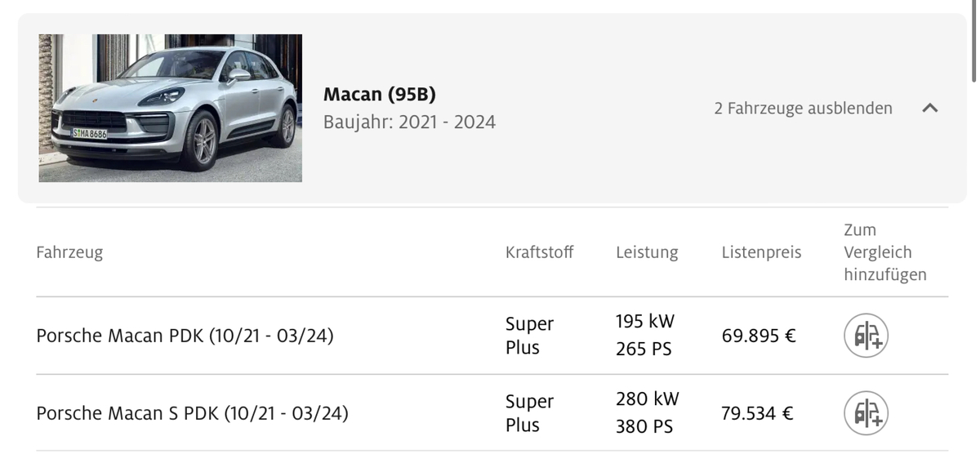Image resolution: width=980 pixels, height=463 pixels.
Task: Click the Baujahr: 2021 - 2024 text
Action: click(409, 122)
